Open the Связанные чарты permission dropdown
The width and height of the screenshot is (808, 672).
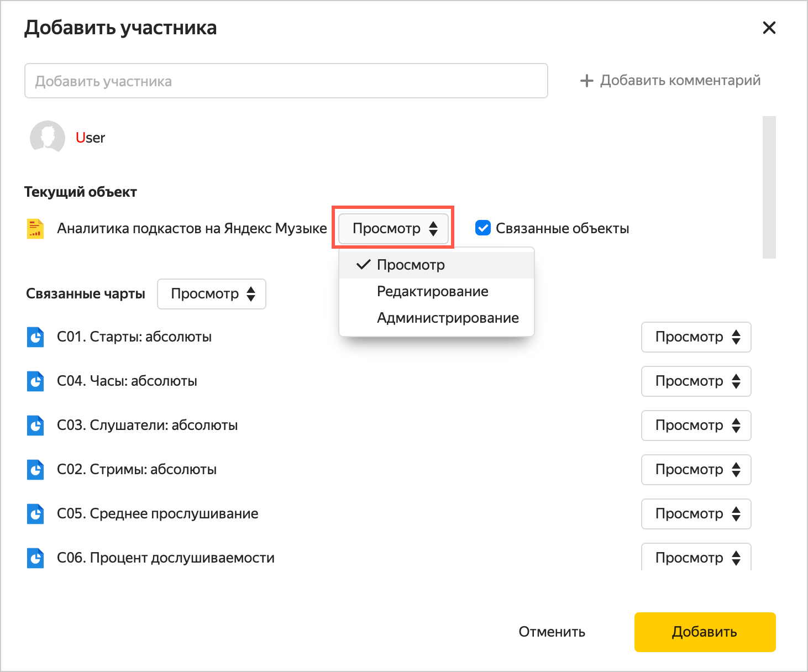pos(212,294)
